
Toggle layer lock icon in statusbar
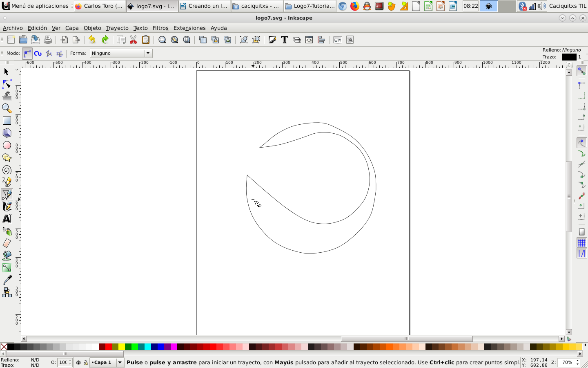click(x=86, y=362)
